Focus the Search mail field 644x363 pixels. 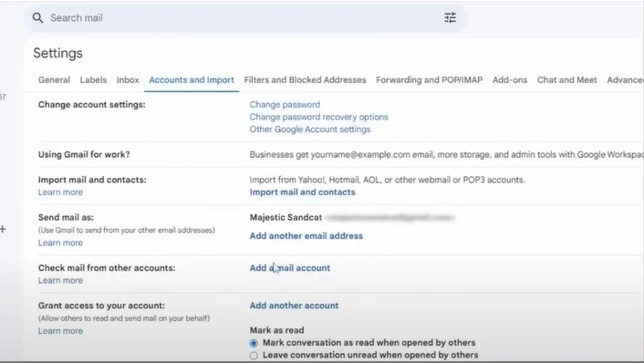(x=245, y=18)
